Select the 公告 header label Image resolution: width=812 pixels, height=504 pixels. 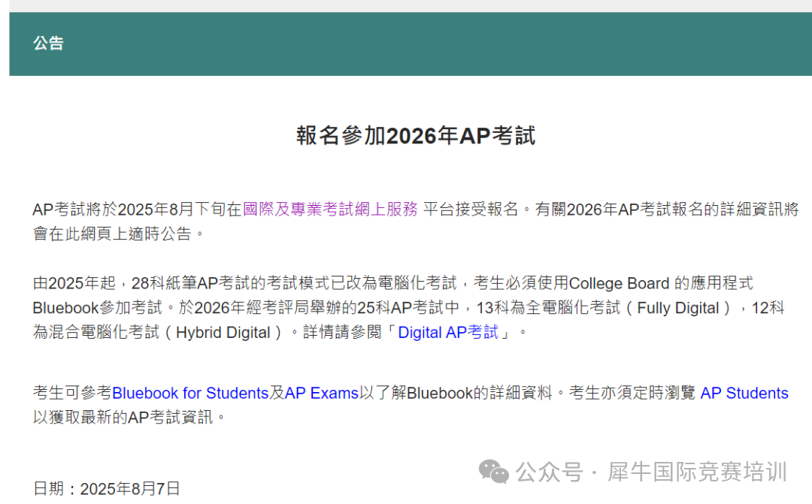pos(48,44)
